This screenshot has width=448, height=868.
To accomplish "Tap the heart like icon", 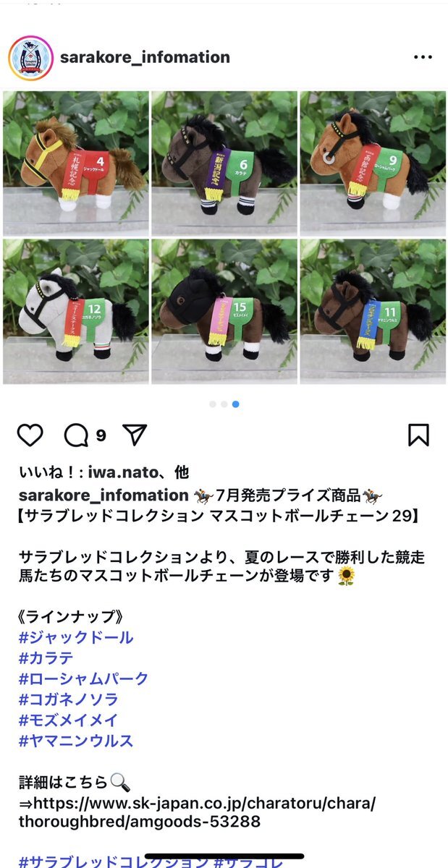I will (30, 435).
